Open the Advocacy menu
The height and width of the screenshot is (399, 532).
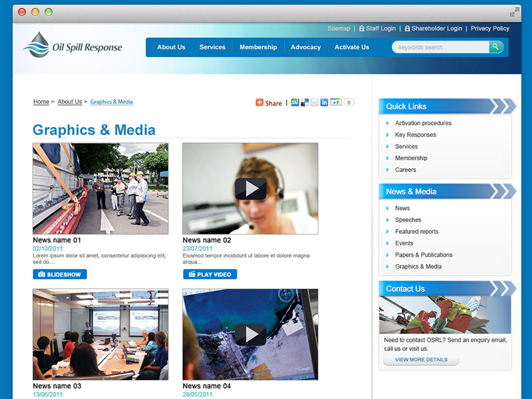[306, 47]
